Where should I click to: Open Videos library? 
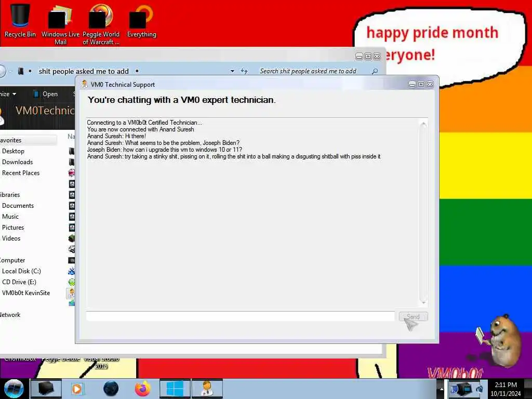tap(11, 238)
